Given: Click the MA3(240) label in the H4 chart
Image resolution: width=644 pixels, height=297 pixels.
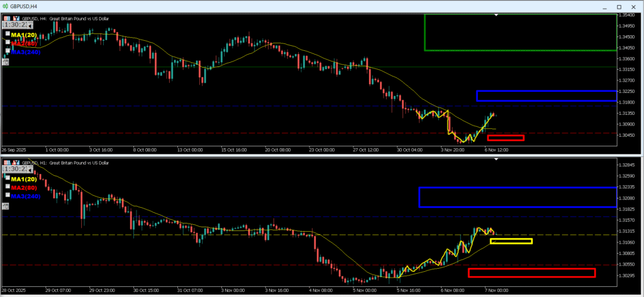Looking at the screenshot, I should point(26,52).
